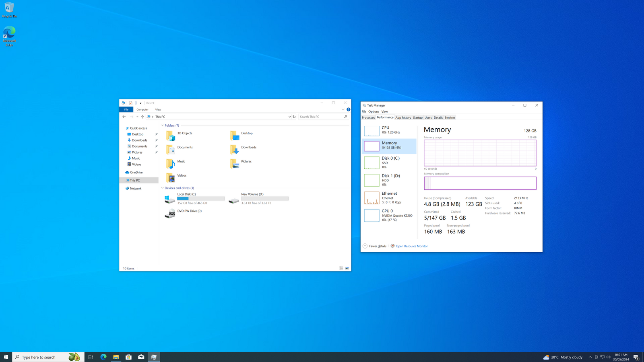Switch to the Details tab
Viewport: 644px width, 362px height.
click(438, 118)
